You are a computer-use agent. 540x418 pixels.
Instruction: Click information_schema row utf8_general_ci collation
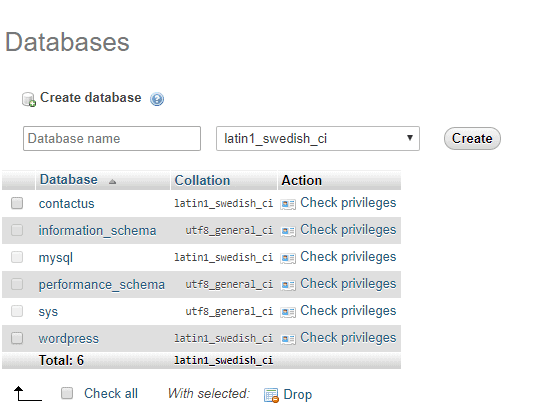(229, 230)
